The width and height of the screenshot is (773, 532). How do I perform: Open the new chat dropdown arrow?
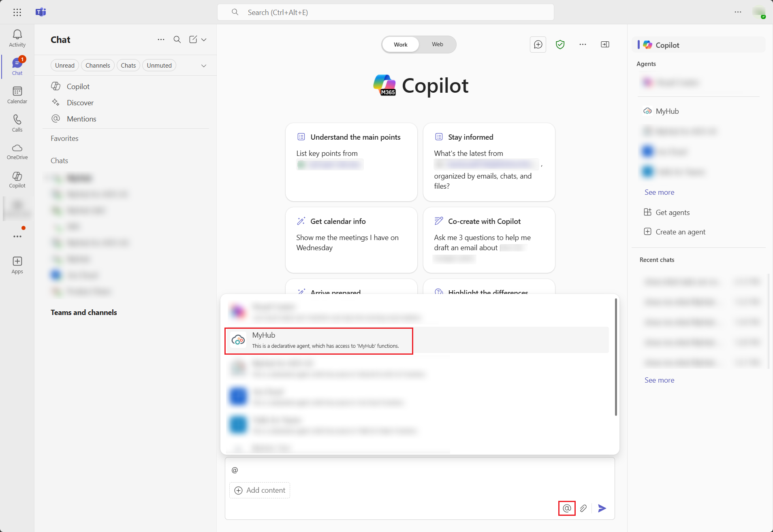[204, 40]
